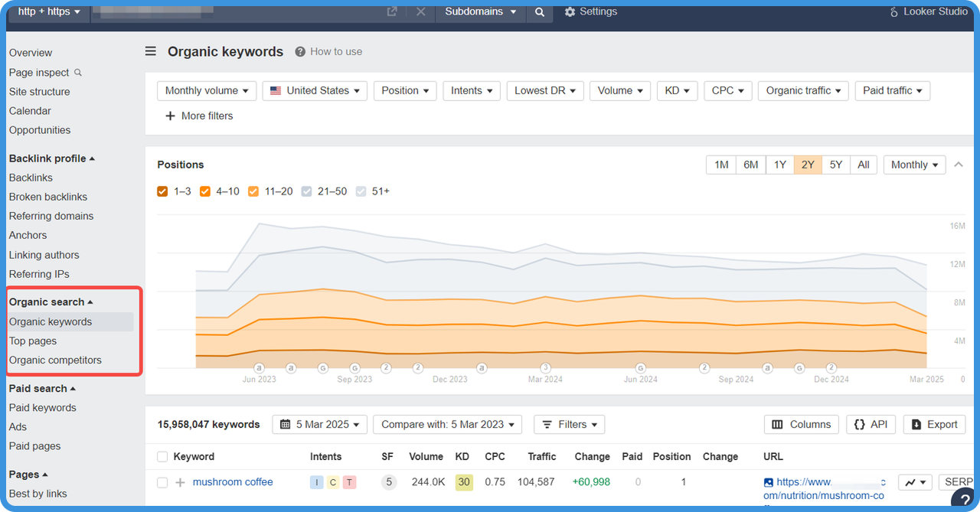
Task: Open Compare with: 5 Mar 2023 dropdown
Action: 448,425
